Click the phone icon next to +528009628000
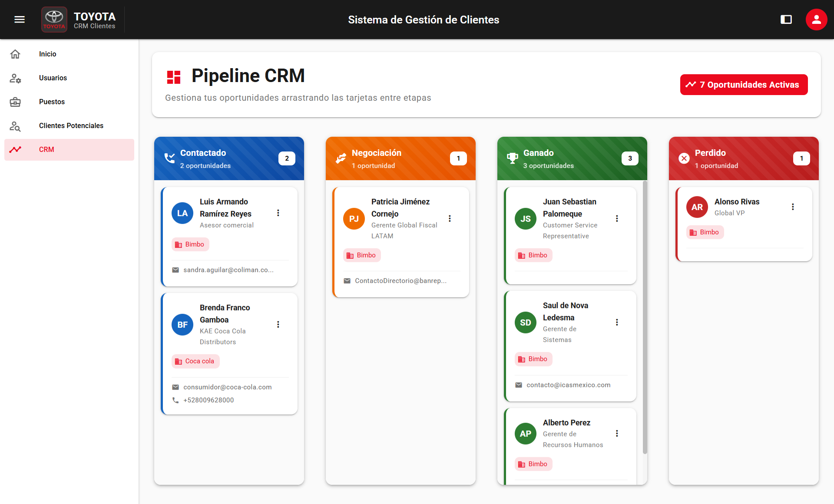The image size is (834, 504). [x=175, y=400]
